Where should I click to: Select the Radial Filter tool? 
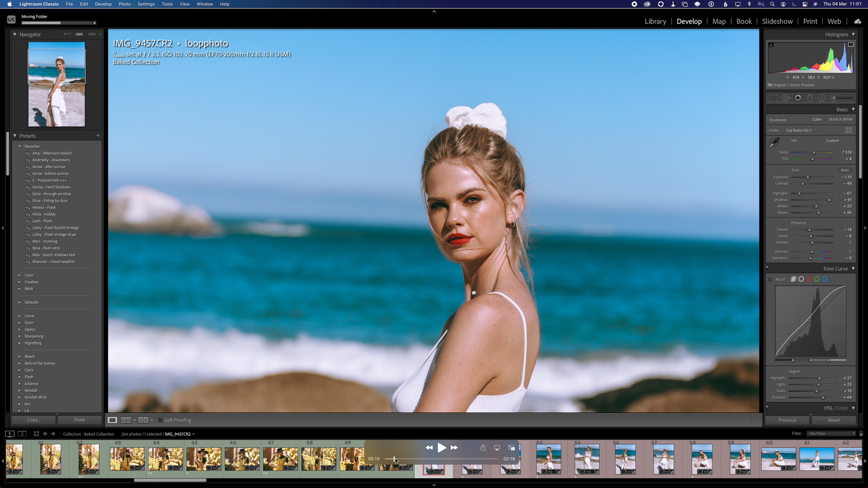click(822, 98)
